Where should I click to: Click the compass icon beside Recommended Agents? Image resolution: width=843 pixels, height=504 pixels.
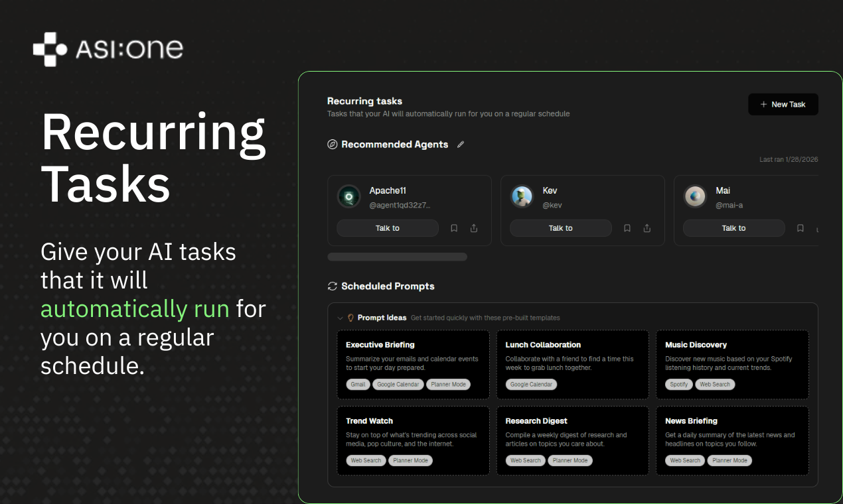click(x=333, y=145)
